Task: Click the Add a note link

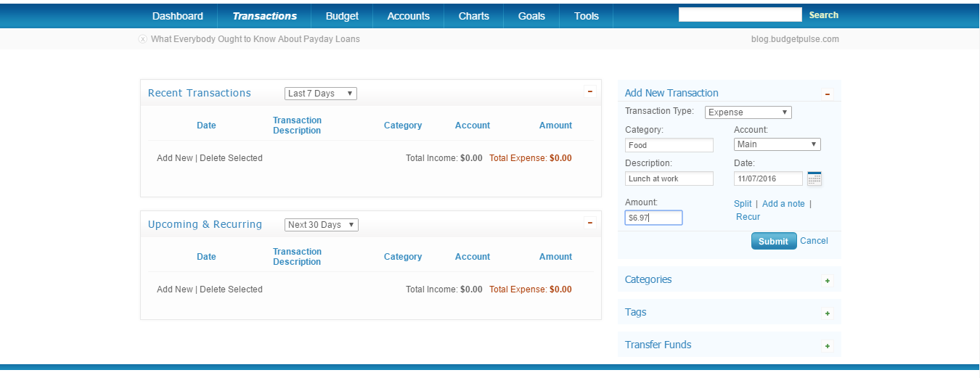Action: tap(783, 204)
